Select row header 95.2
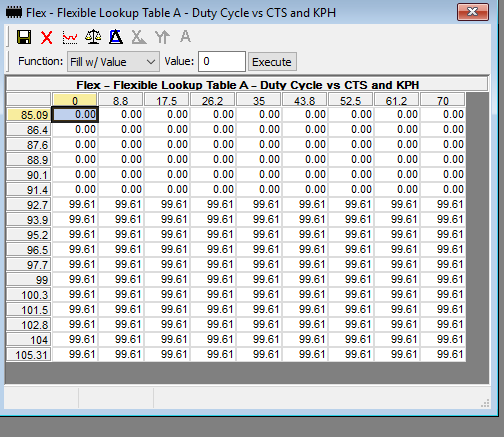504x437 pixels. 29,235
